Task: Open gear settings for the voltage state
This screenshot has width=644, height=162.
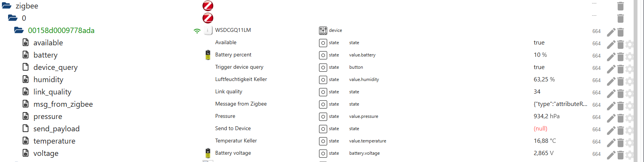Action: tap(629, 155)
